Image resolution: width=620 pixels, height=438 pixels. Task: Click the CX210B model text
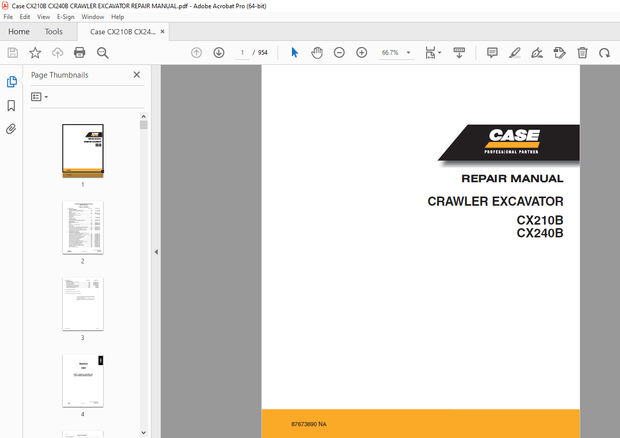[540, 220]
